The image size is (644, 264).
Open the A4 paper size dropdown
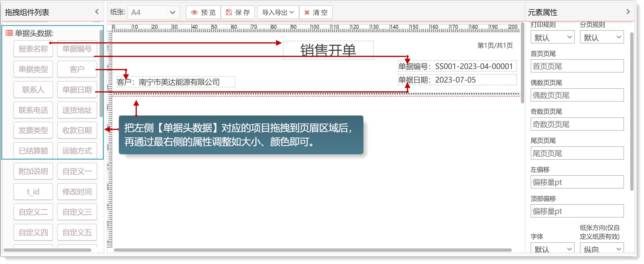point(153,13)
